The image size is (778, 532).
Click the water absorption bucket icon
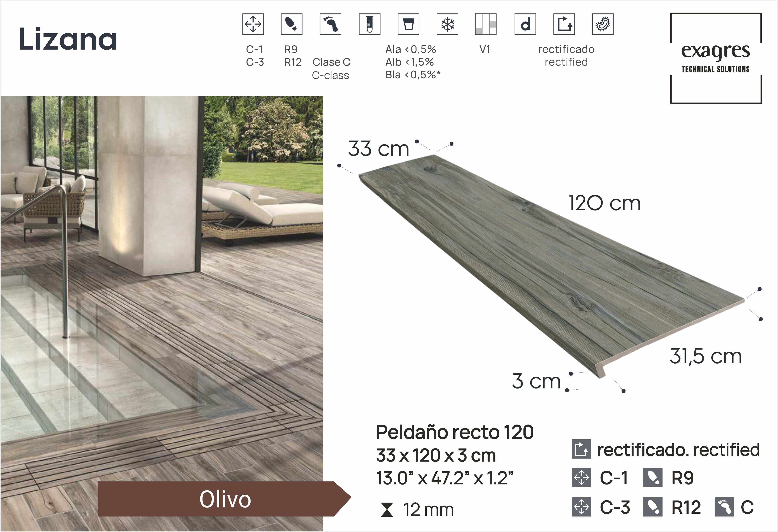[x=408, y=24]
